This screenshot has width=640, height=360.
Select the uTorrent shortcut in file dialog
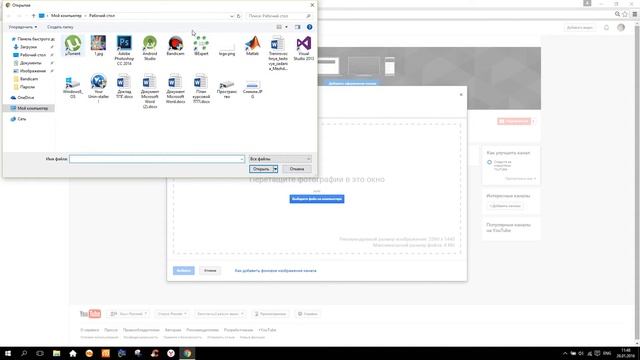[x=73, y=45]
